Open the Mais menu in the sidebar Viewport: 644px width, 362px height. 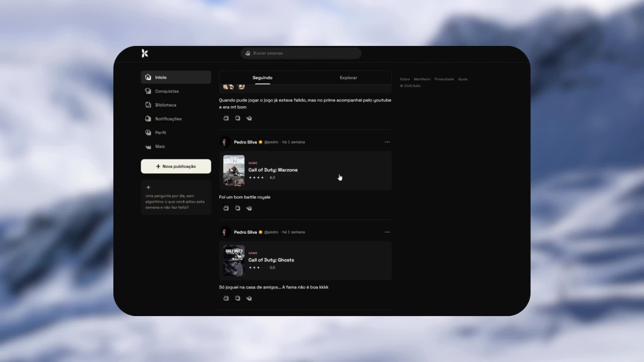[176, 146]
